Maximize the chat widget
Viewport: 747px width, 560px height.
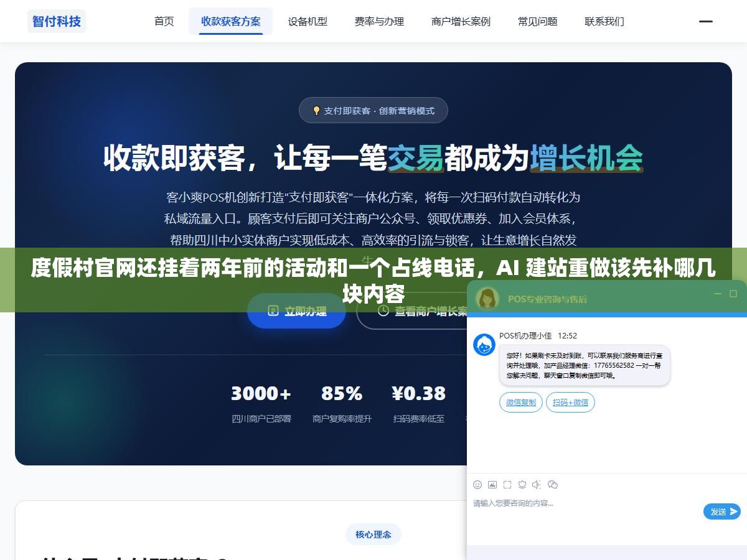[x=734, y=294]
